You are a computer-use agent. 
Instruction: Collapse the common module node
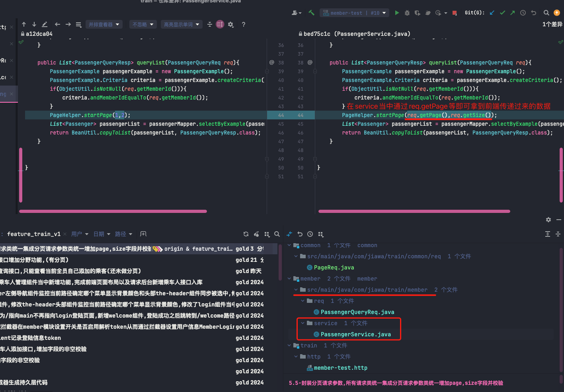[289, 245]
